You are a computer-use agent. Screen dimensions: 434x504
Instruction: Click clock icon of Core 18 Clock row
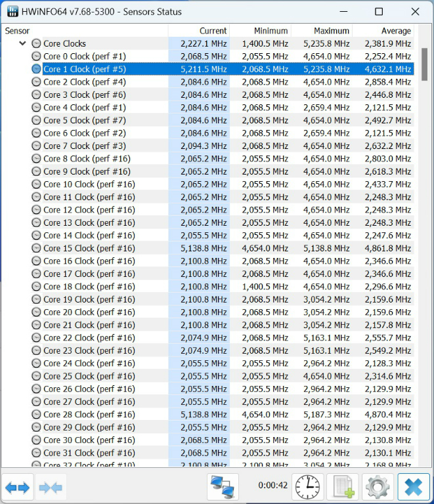click(36, 286)
